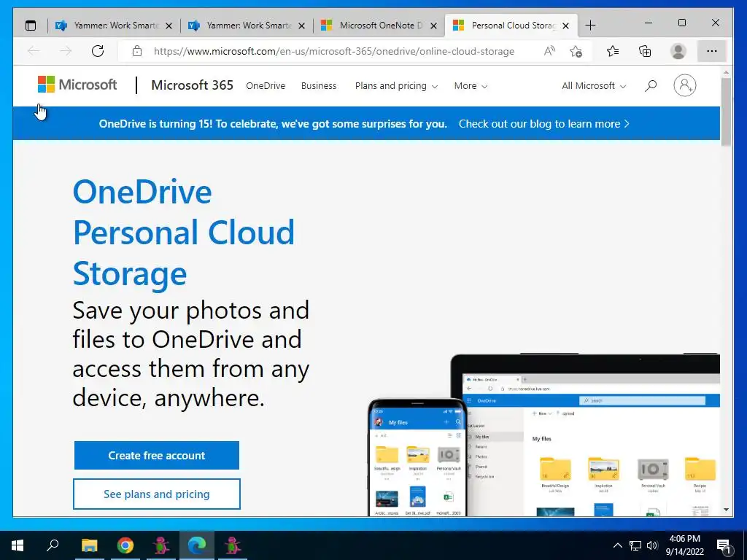747x560 pixels.
Task: Sign in with account icon
Action: [x=684, y=86]
